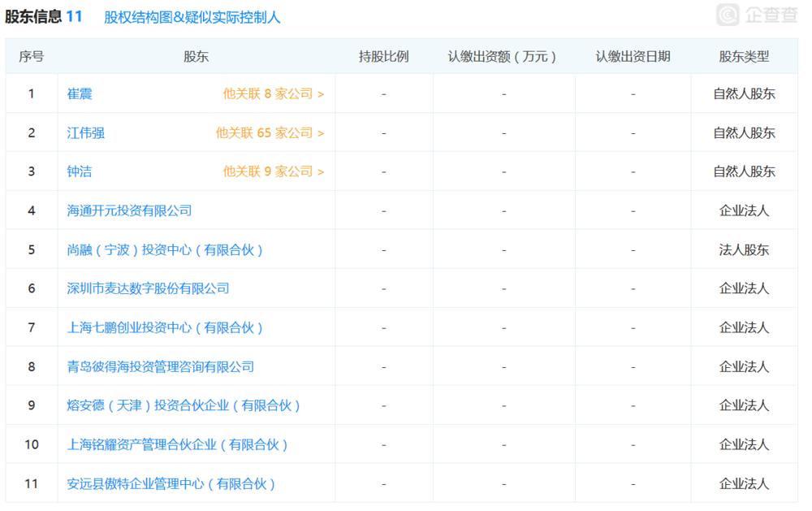Viewport: 812px width, 511px height.
Task: Click 尚融（宁波）投资中心（有限合伙）link
Action: [165, 249]
